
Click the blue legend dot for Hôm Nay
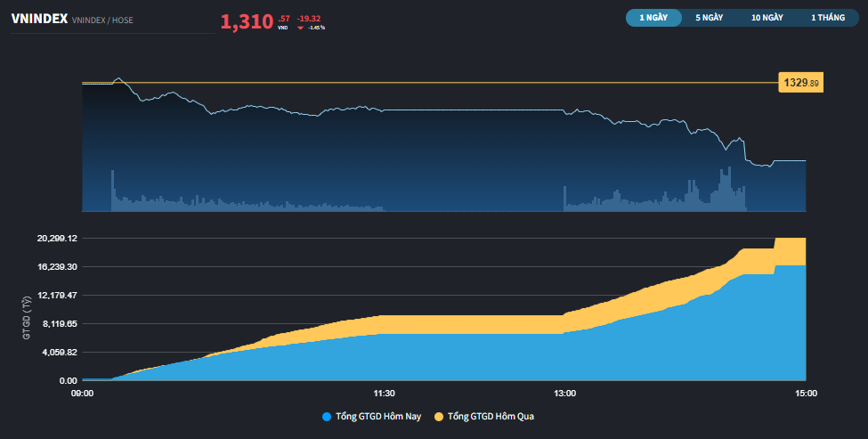(x=327, y=416)
